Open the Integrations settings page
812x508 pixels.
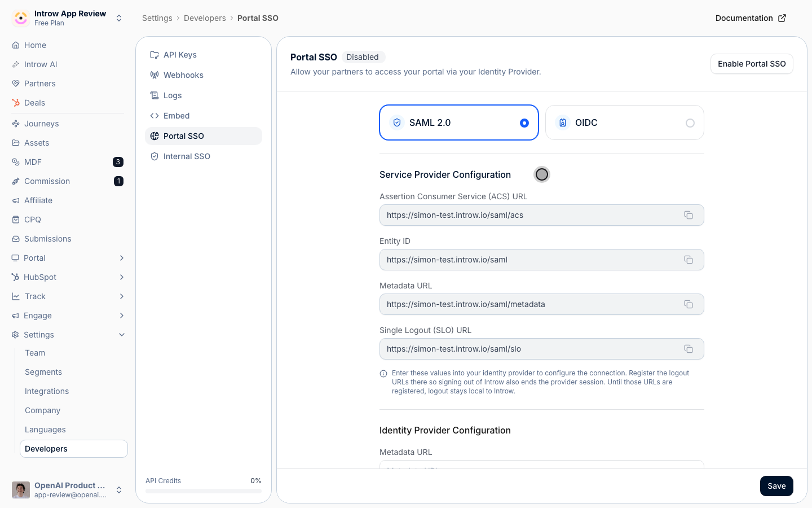click(74, 391)
